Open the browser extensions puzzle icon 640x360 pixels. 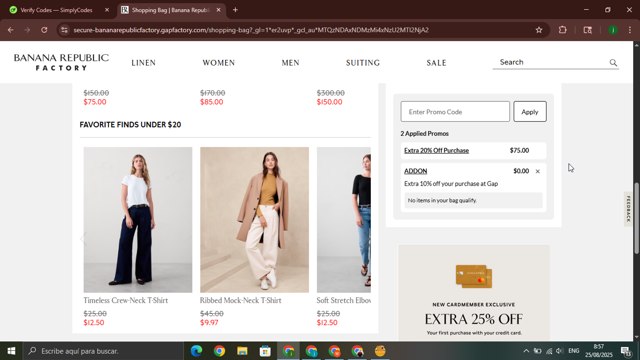562,30
